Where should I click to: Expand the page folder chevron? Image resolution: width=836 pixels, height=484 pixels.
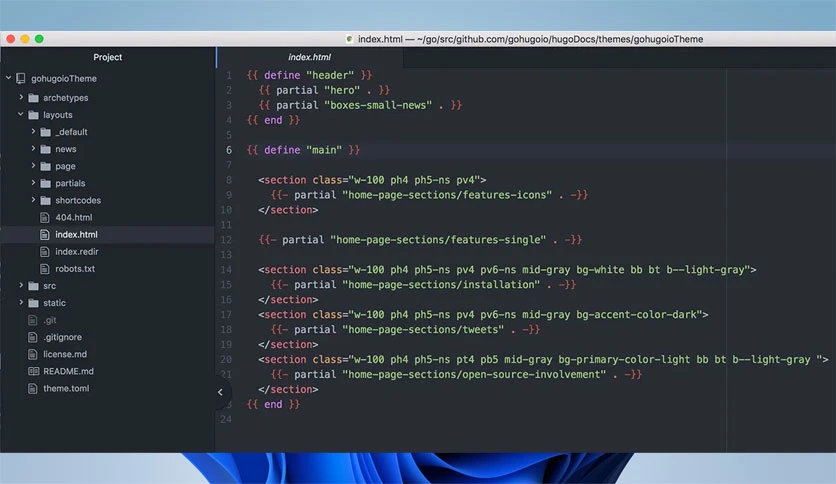pyautogui.click(x=33, y=165)
